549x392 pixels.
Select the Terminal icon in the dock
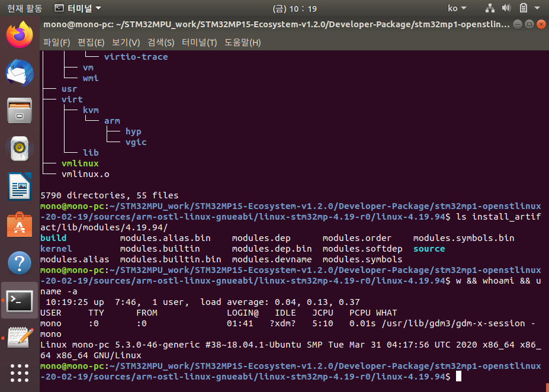tap(20, 301)
